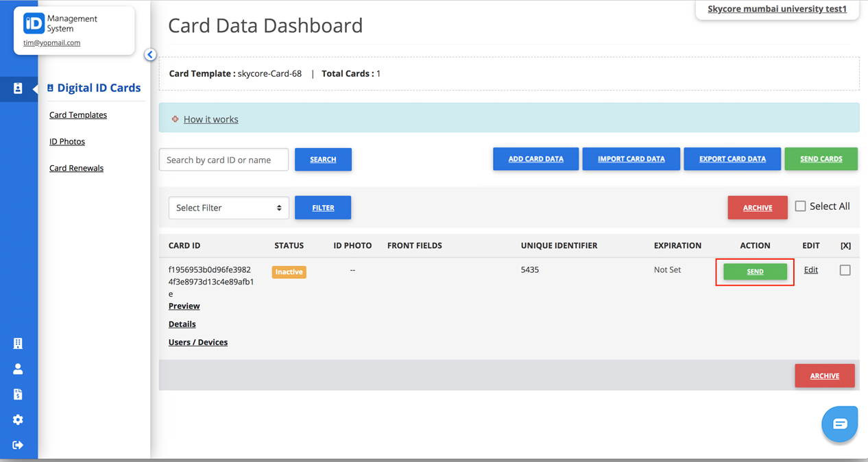Expand the How it works section
The image size is (868, 462).
click(x=211, y=119)
